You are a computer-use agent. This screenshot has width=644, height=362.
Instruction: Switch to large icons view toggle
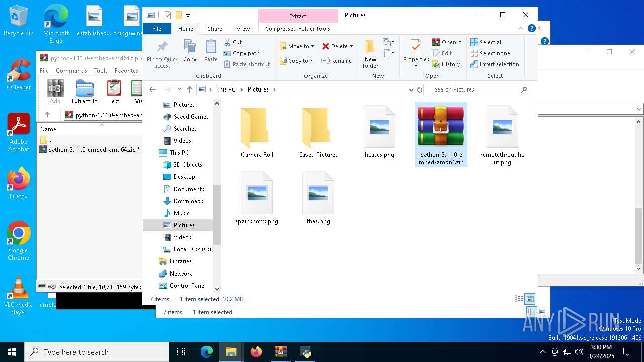click(530, 299)
